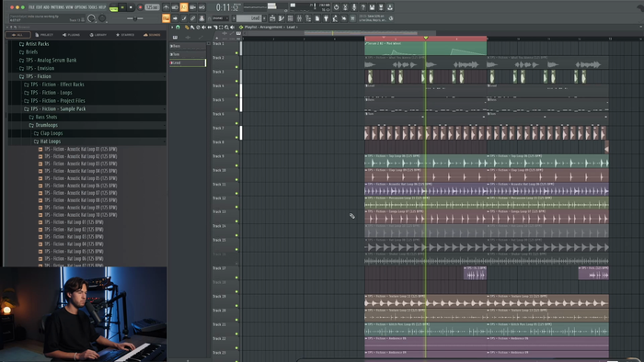Toggle the countdown before recording icon
Viewport: 644px width, 362px height.
(x=184, y=7)
